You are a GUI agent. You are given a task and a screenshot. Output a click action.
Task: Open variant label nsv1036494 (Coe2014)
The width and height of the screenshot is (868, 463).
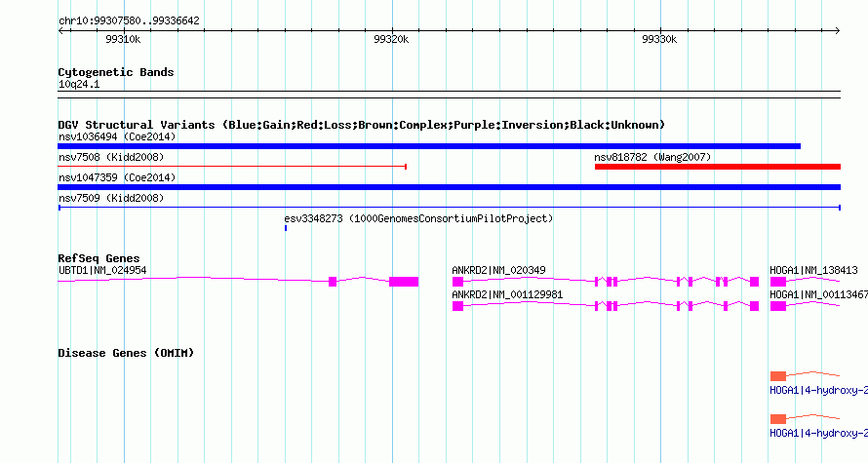[117, 136]
